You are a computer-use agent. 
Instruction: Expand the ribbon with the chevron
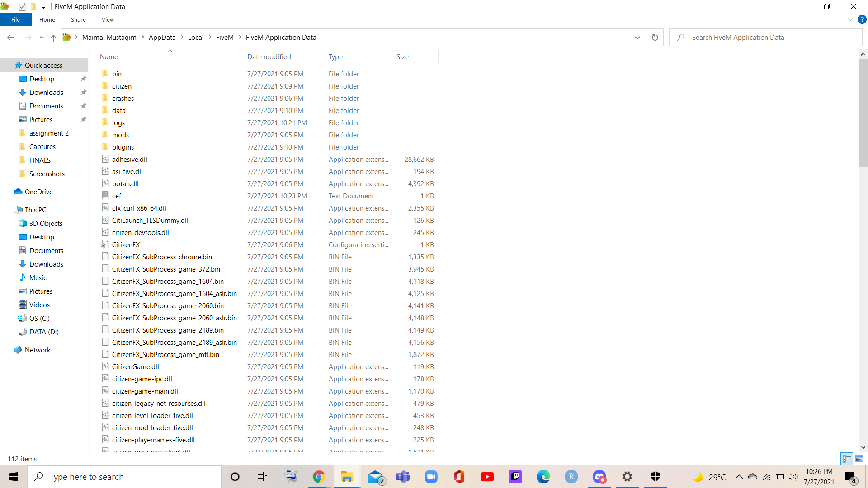(x=849, y=19)
